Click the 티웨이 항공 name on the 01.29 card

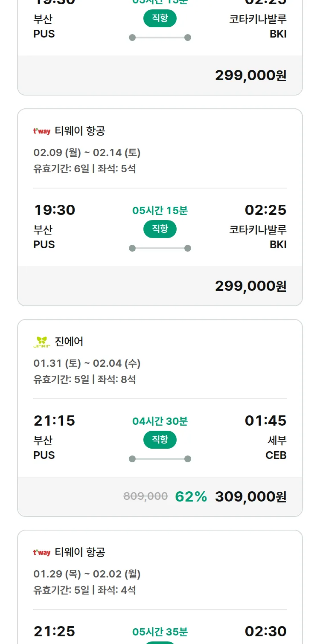pyautogui.click(x=80, y=552)
